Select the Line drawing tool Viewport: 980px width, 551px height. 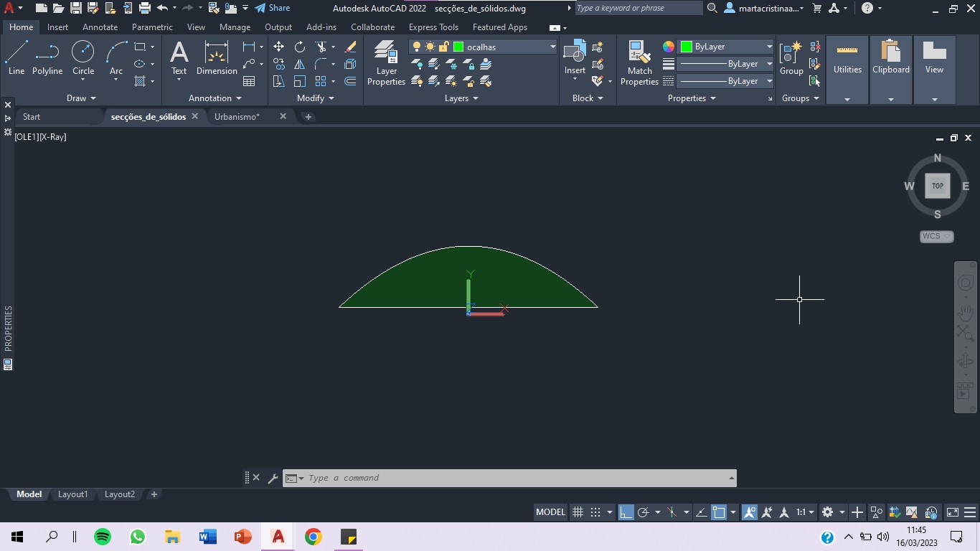[x=17, y=57]
